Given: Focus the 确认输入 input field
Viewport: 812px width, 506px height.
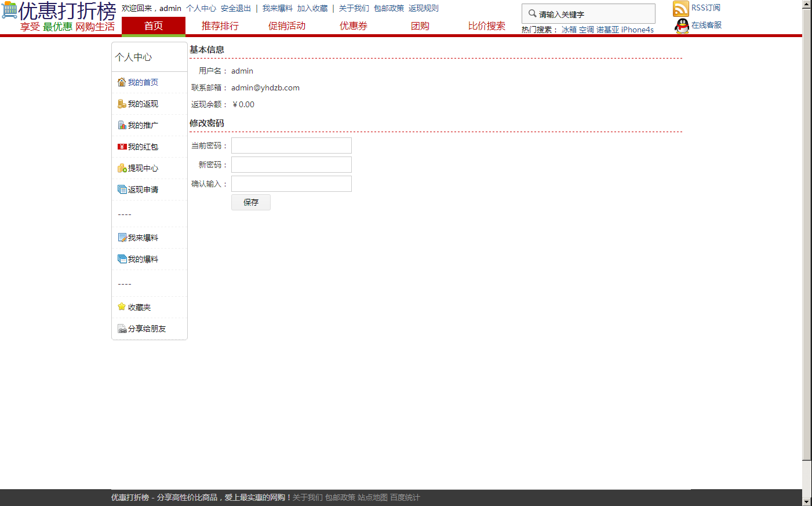Looking at the screenshot, I should coord(292,184).
